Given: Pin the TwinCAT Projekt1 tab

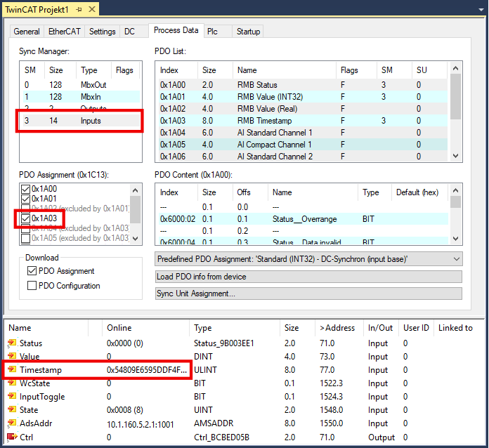Looking at the screenshot, I should [79, 10].
